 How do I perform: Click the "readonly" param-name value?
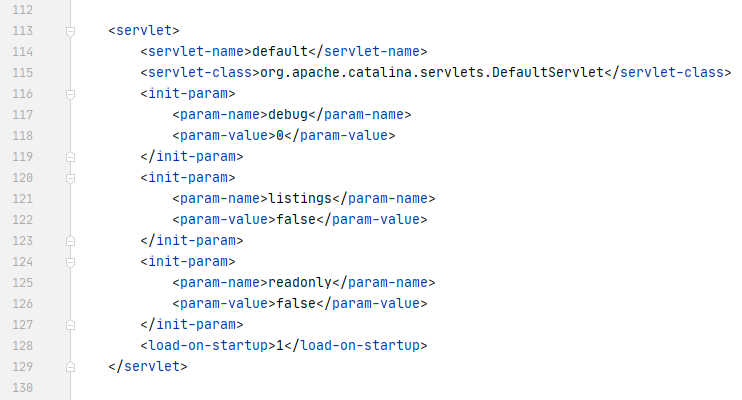coord(296,282)
